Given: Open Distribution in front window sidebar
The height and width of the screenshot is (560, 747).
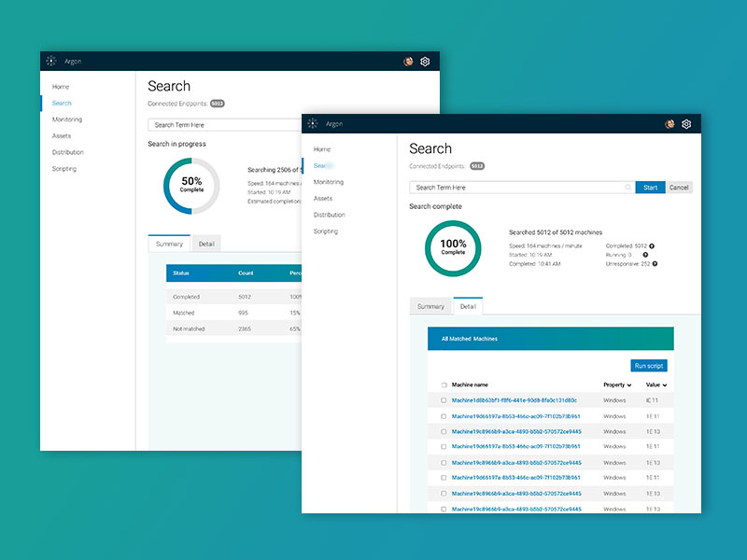Looking at the screenshot, I should click(330, 215).
